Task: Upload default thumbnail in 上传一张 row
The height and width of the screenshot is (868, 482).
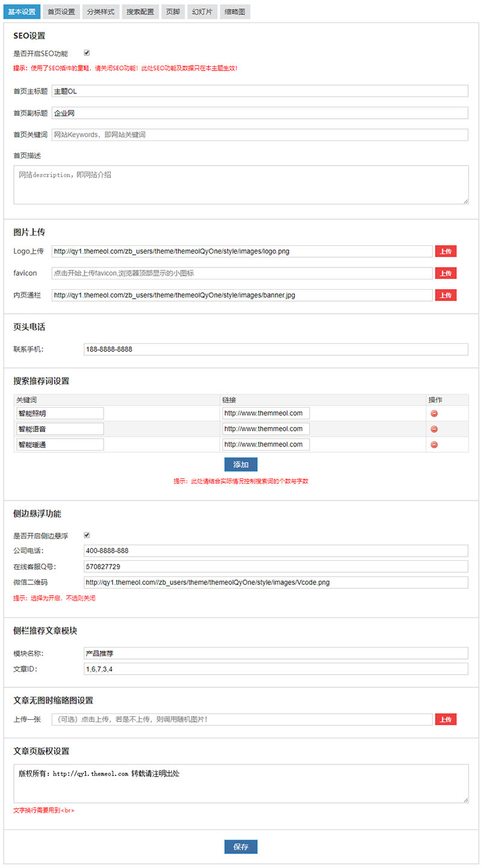Action: (445, 719)
